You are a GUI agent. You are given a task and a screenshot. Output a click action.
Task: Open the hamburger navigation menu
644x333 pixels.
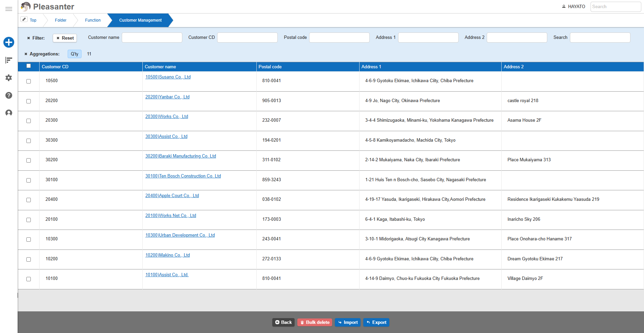(x=9, y=9)
